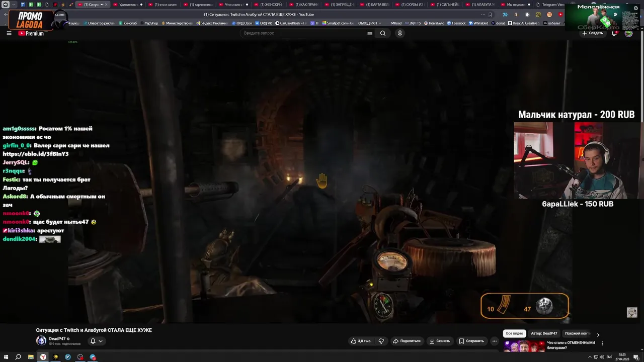Screen dimensions: 644x362
Task: Select the Автор: DeadP47 filter chip
Action: [x=544, y=333]
